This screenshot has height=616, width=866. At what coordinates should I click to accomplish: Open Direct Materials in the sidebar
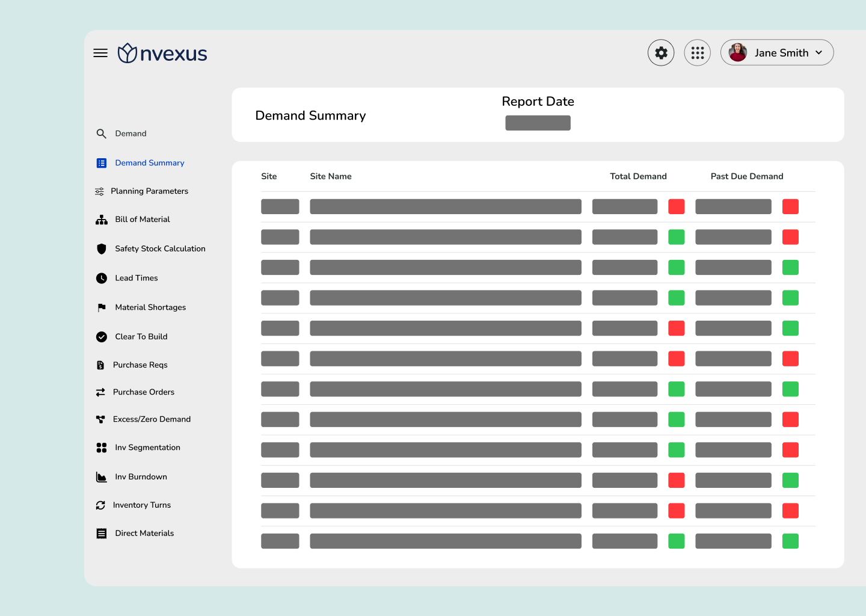pyautogui.click(x=144, y=534)
